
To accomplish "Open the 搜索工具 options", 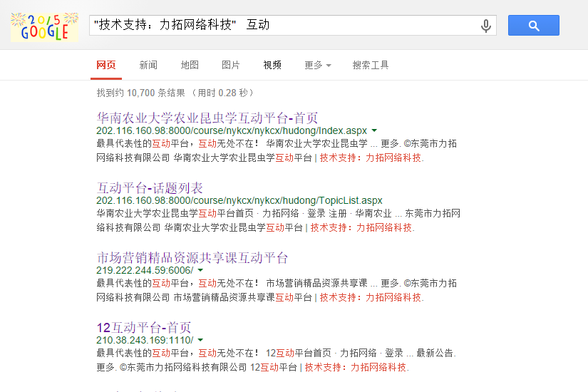I will point(371,66).
